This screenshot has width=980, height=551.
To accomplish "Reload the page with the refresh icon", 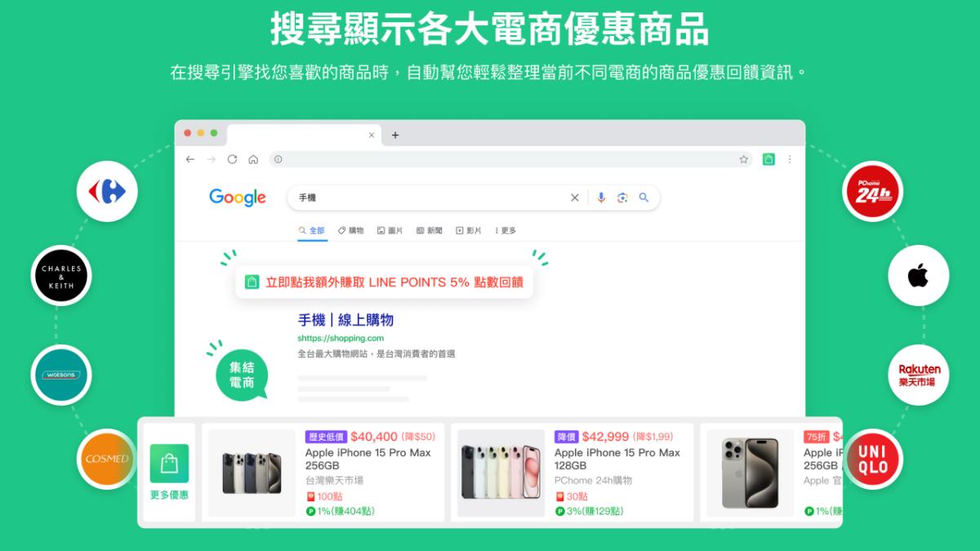I will tap(232, 159).
